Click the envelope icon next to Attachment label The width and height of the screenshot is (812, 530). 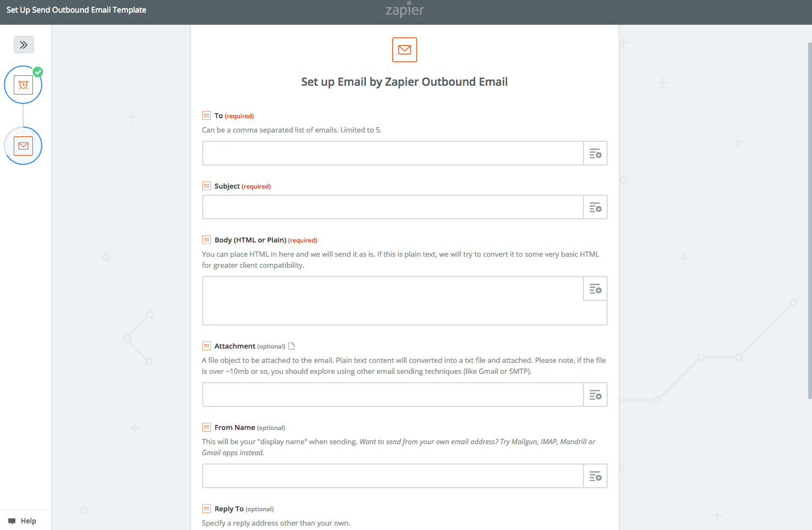coord(207,346)
